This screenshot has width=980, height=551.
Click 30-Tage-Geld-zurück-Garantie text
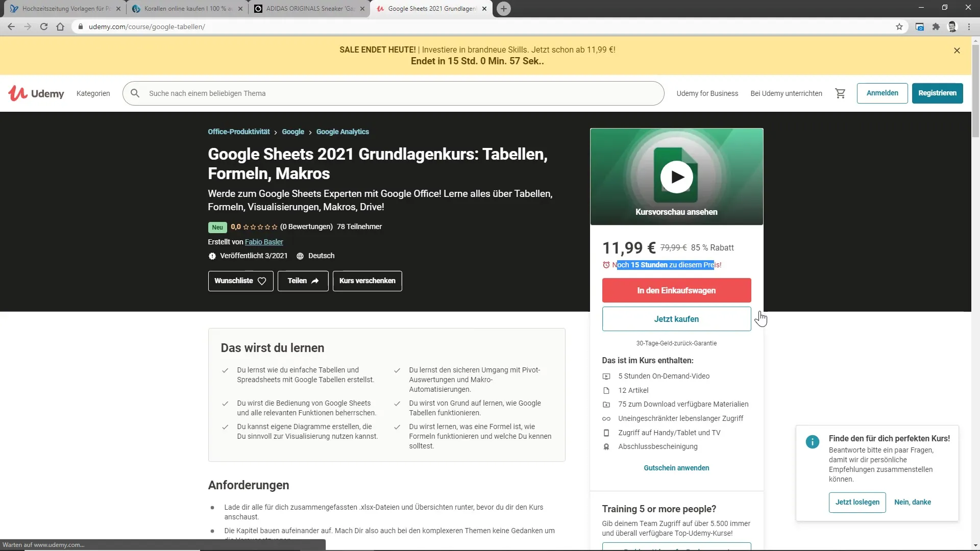[x=676, y=343]
